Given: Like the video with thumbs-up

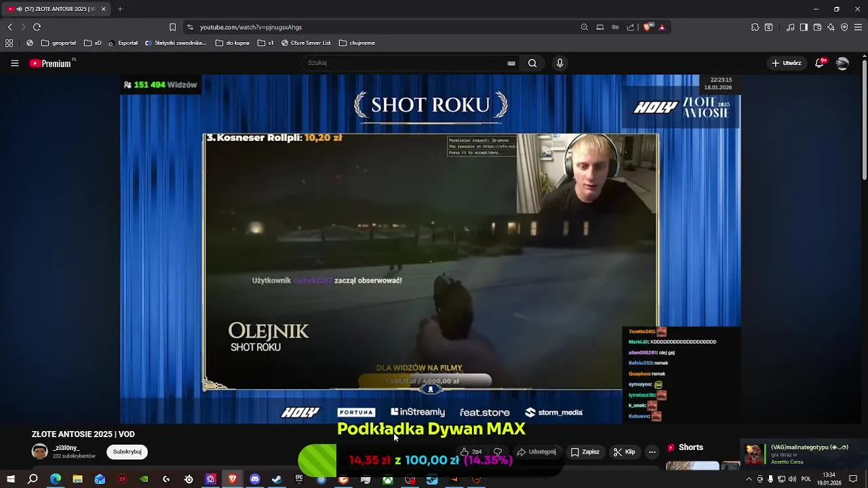Looking at the screenshot, I should [x=471, y=452].
